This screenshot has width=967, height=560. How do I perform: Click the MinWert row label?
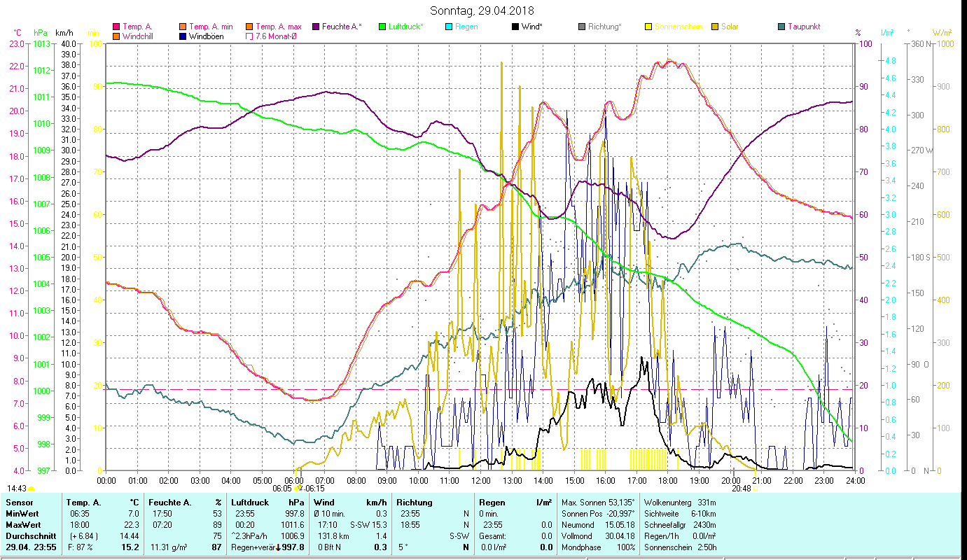tap(22, 514)
